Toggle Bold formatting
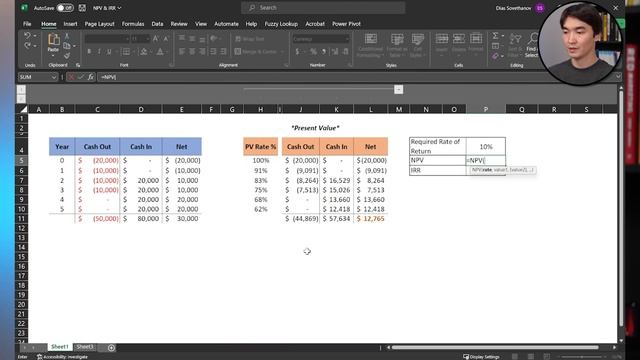640x360 pixels. 89,52
